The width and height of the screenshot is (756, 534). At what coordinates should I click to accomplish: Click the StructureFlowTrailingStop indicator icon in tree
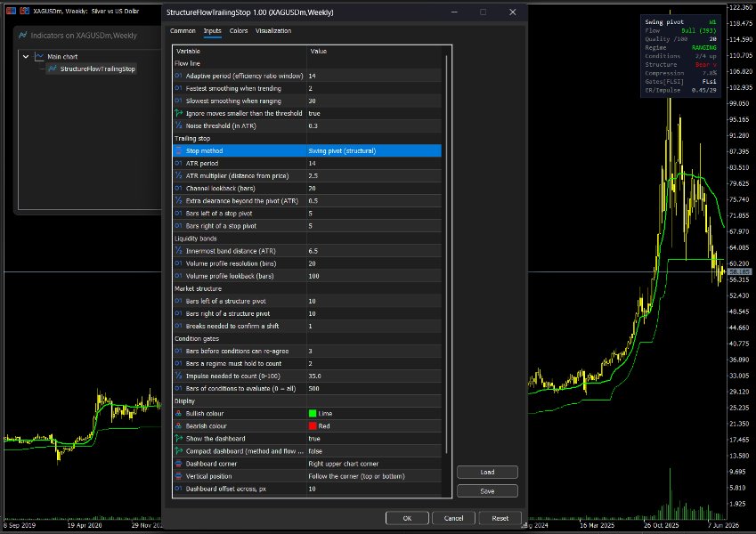tap(53, 69)
